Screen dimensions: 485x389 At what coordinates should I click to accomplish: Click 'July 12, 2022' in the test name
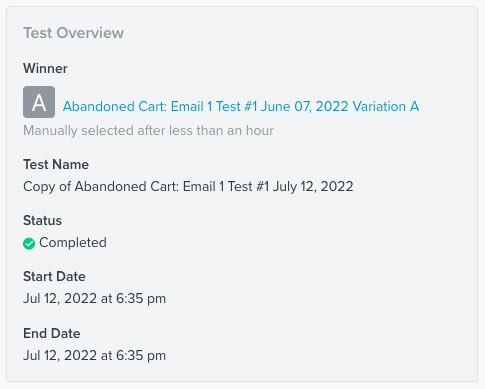(x=313, y=186)
